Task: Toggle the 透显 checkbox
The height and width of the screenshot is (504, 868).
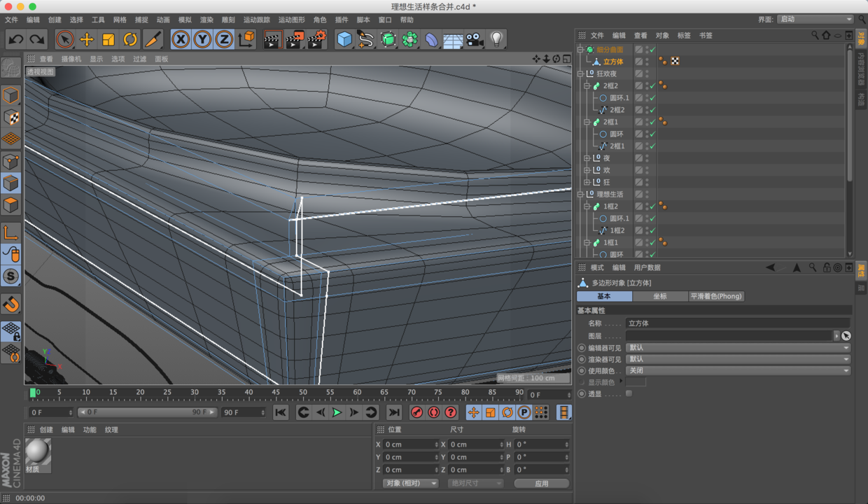Action: (x=629, y=393)
